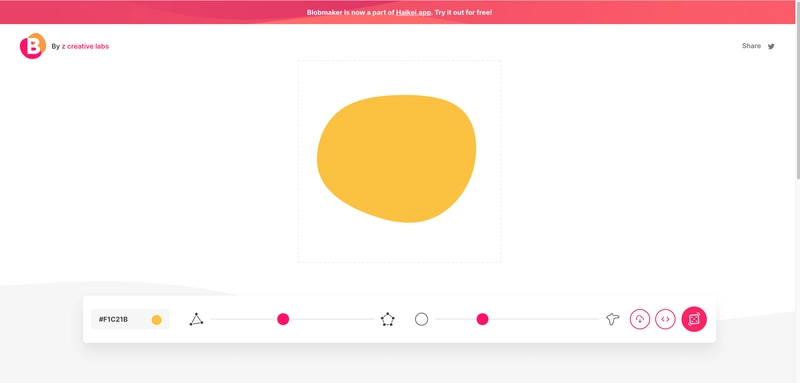800x383 pixels.
Task: Generate a random blob with dice button
Action: (694, 319)
